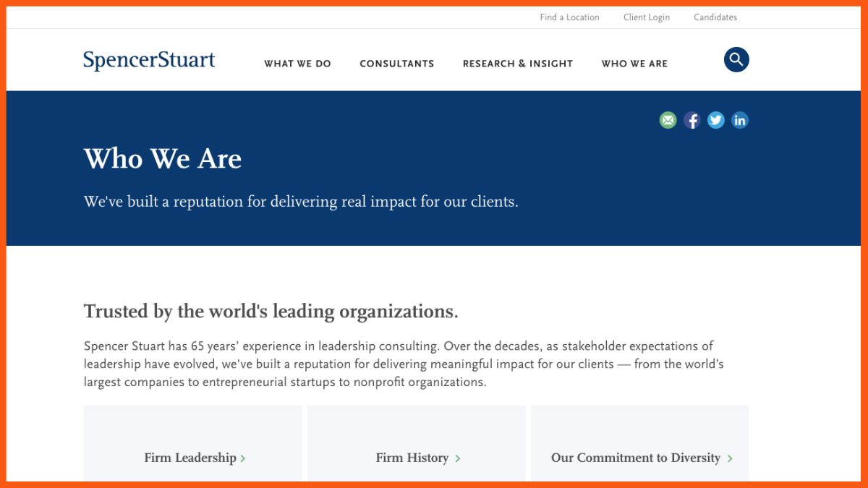
Task: Select Research & Insight in navigation
Action: pyautogui.click(x=518, y=64)
